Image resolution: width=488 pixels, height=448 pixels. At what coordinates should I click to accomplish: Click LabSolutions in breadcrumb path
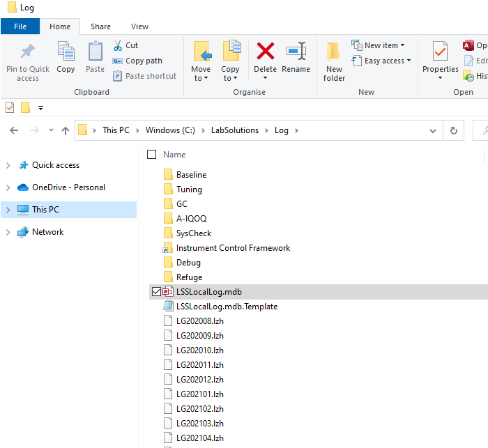(x=235, y=130)
